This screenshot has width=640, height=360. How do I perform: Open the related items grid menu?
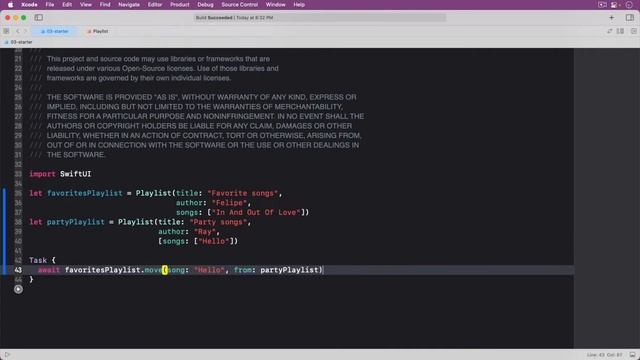[x=6, y=31]
